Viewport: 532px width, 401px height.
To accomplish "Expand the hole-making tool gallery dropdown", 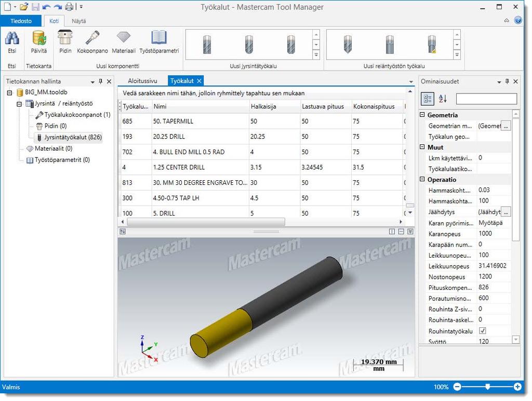I will point(457,55).
